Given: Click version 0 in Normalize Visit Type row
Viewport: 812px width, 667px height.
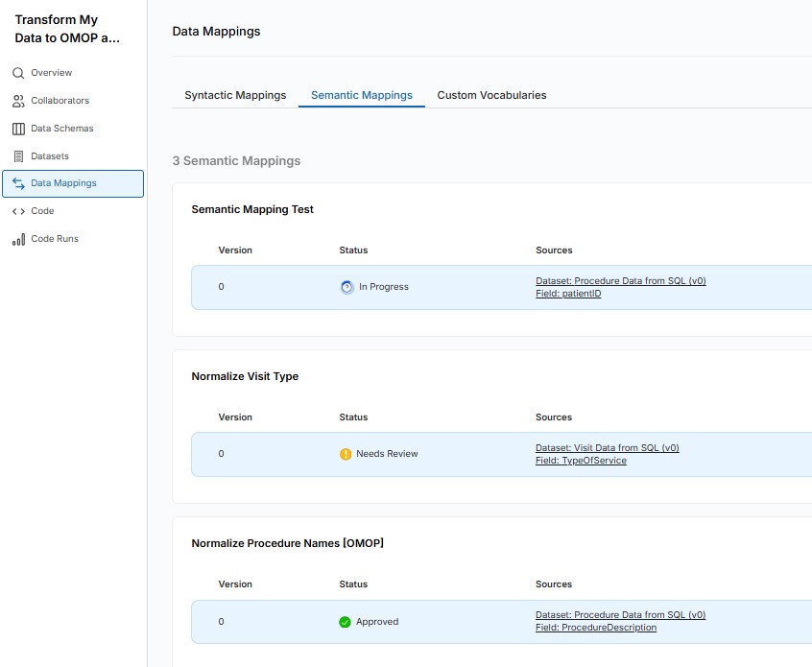Looking at the screenshot, I should [x=221, y=454].
